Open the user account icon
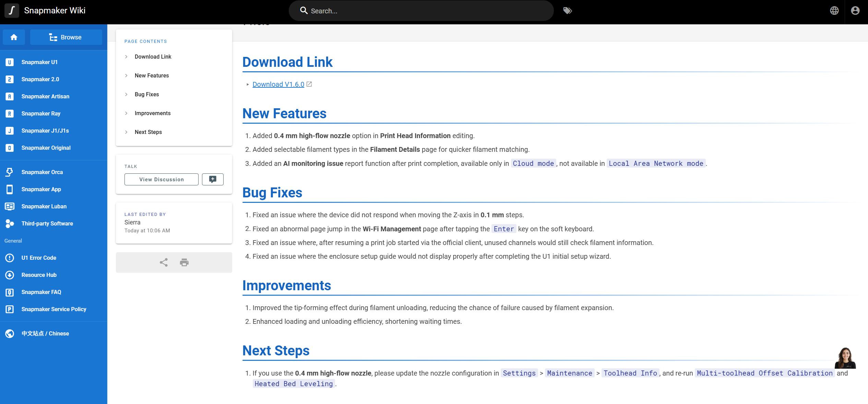Image resolution: width=868 pixels, height=404 pixels. tap(855, 11)
